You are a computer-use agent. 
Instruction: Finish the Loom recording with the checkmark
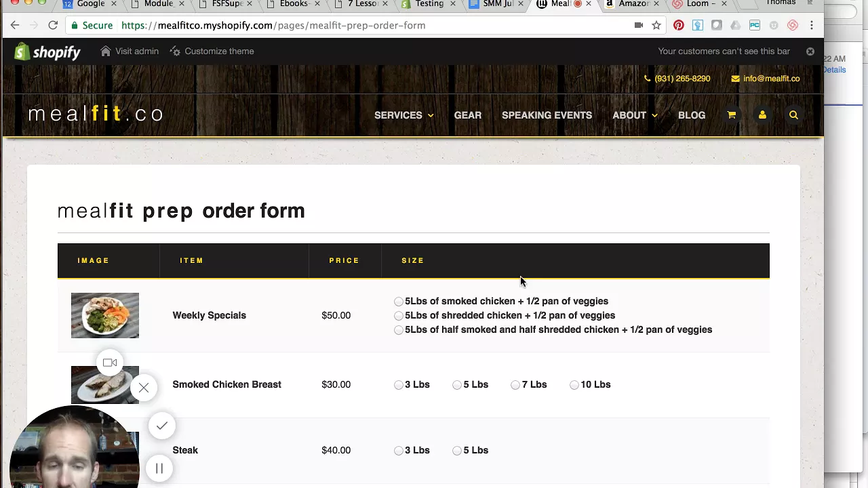(x=161, y=426)
